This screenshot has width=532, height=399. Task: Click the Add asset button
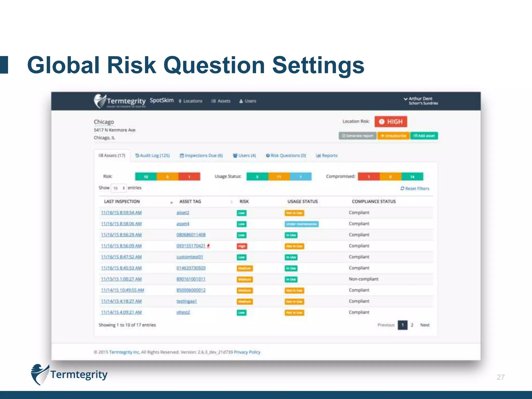tap(424, 136)
